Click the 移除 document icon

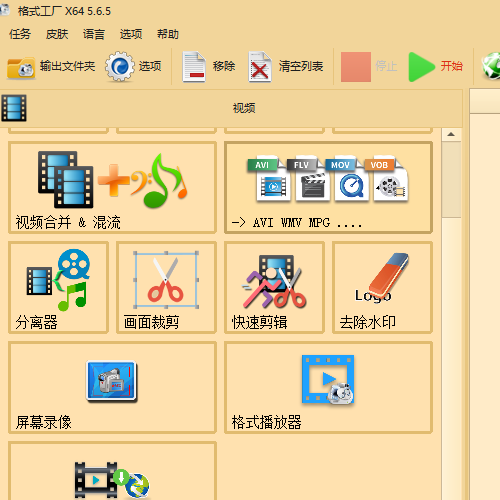pos(194,66)
